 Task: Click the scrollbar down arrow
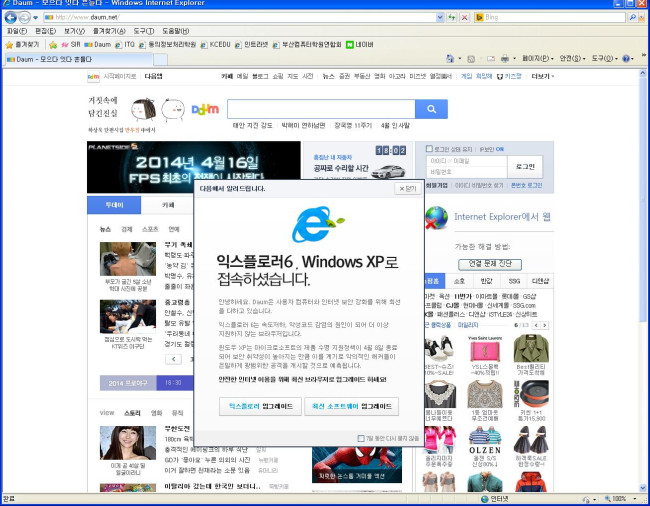tap(643, 488)
